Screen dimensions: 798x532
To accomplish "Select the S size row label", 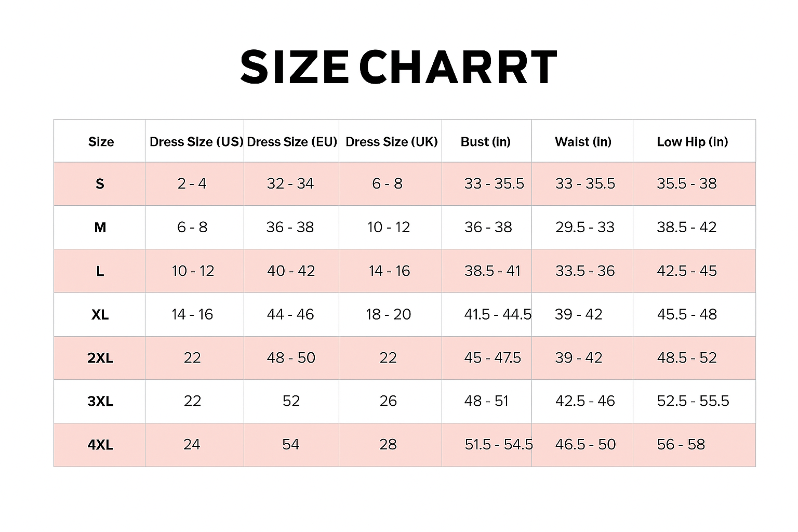I will point(100,184).
